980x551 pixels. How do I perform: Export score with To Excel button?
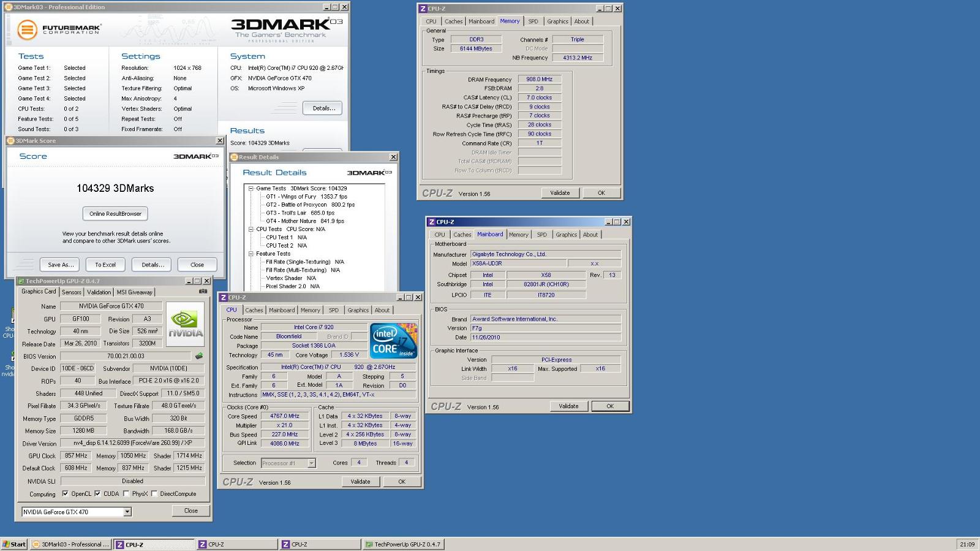[105, 265]
